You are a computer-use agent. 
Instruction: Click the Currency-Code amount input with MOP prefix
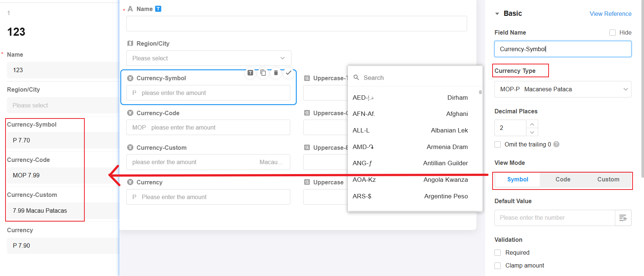click(208, 127)
